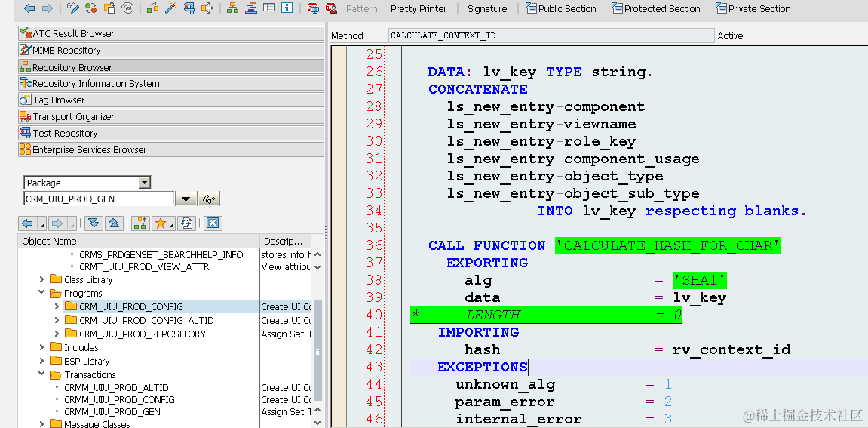Screen dimensions: 868x428
Task: Select Repository Browser
Action: (x=170, y=66)
